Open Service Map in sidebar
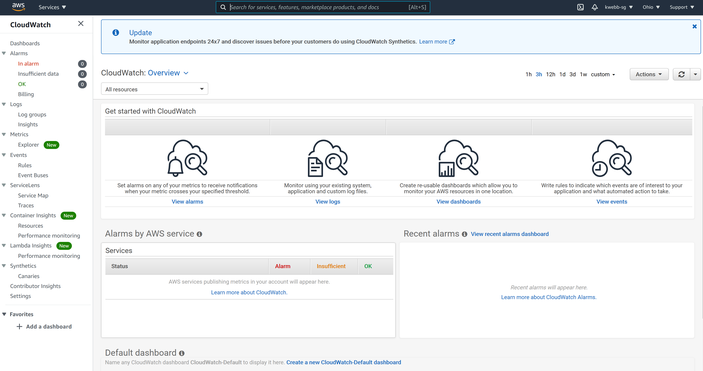Viewport: 703px width, 371px height. tap(33, 196)
